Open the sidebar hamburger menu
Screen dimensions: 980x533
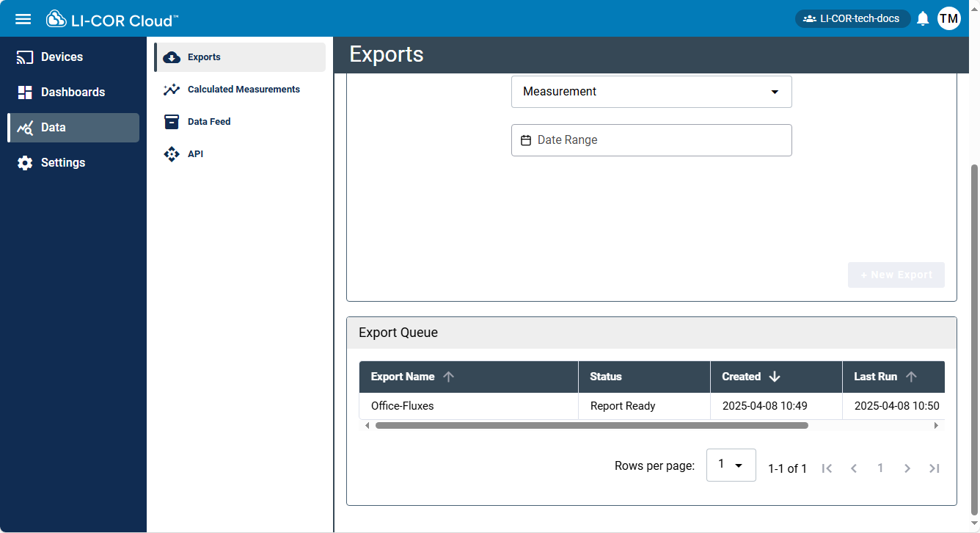pos(23,18)
